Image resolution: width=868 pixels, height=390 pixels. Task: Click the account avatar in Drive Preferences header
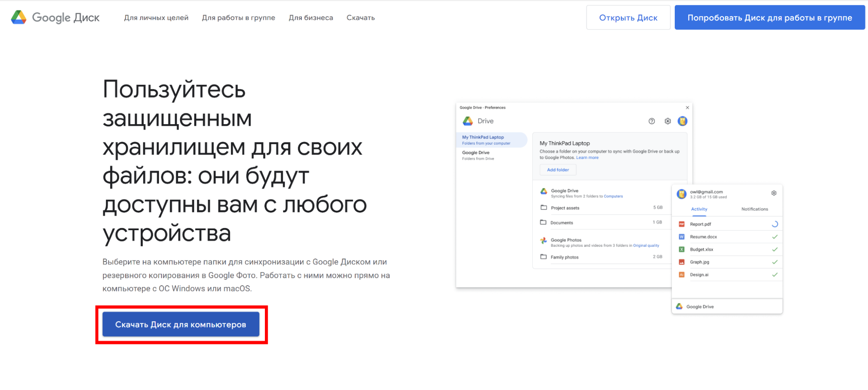click(x=683, y=121)
